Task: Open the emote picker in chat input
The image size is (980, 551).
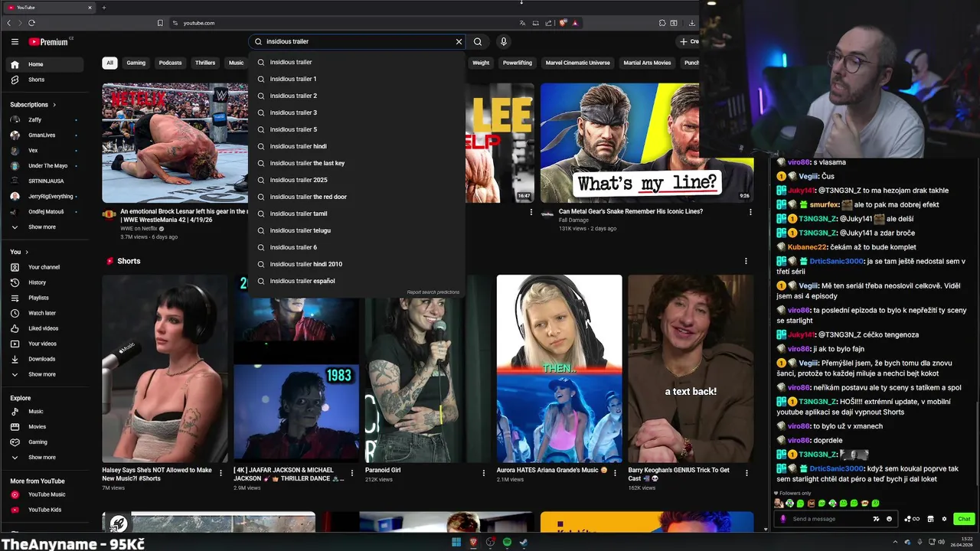Action: point(889,519)
